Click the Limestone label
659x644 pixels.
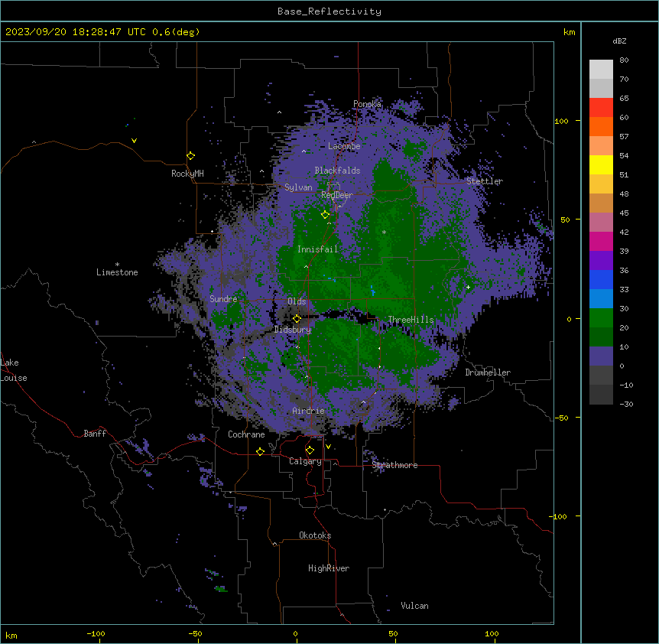click(117, 272)
